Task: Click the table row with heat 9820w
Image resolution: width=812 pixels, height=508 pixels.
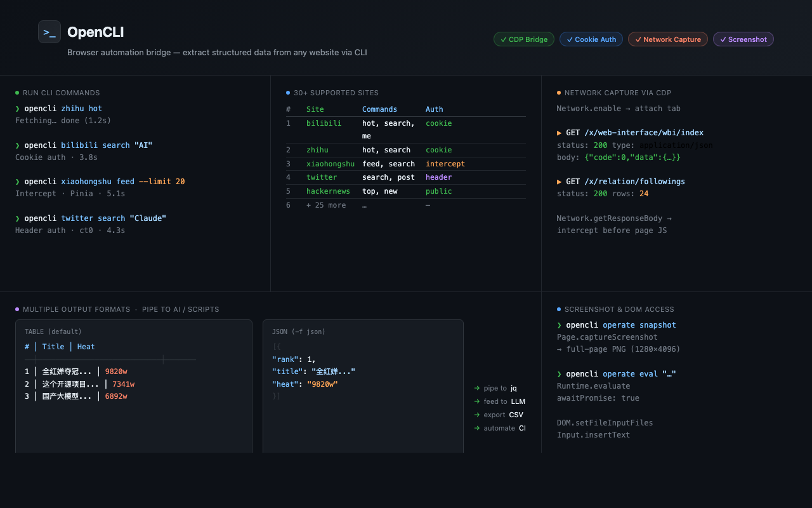Action: tap(76, 371)
